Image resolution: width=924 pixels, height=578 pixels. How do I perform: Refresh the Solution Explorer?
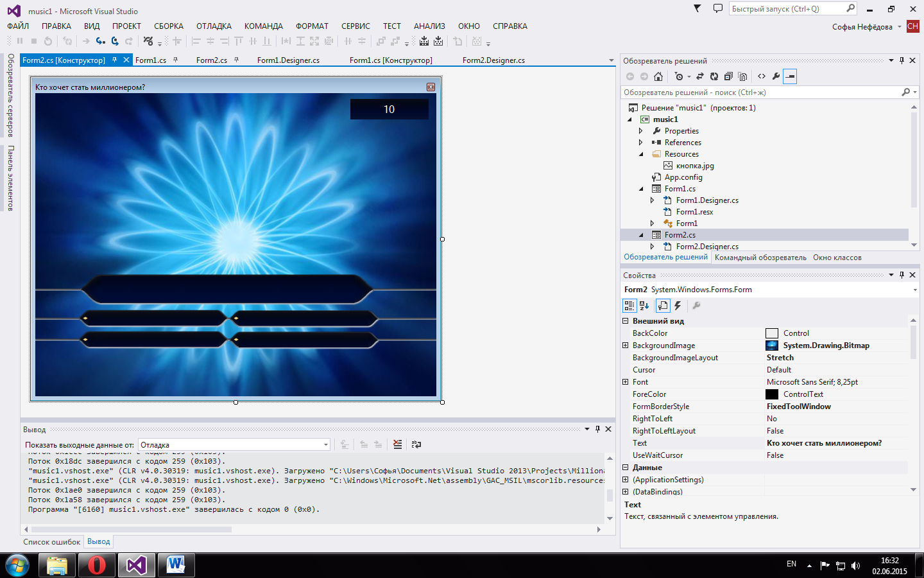pyautogui.click(x=714, y=76)
